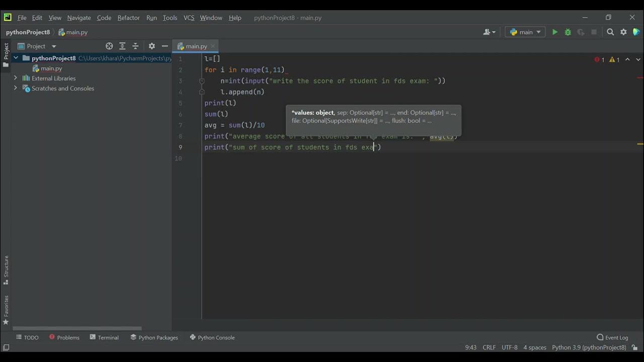Click the error count indicator showing 1
The height and width of the screenshot is (362, 644).
coord(599,59)
